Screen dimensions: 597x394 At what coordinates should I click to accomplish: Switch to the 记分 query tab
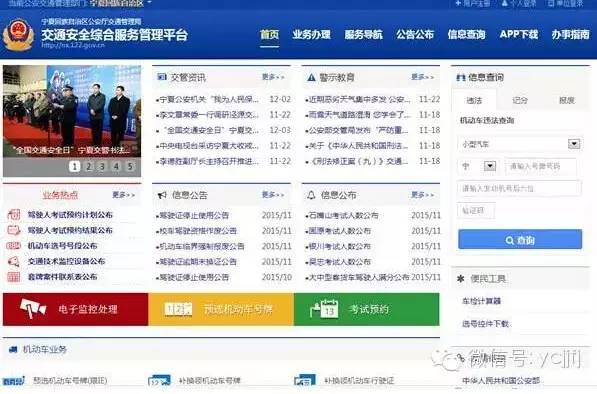coord(520,100)
